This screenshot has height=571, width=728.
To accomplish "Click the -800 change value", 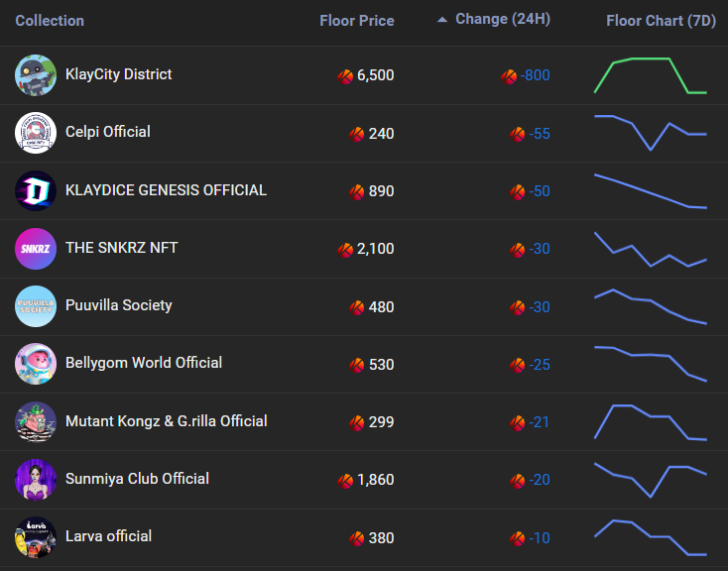I will tap(535, 75).
